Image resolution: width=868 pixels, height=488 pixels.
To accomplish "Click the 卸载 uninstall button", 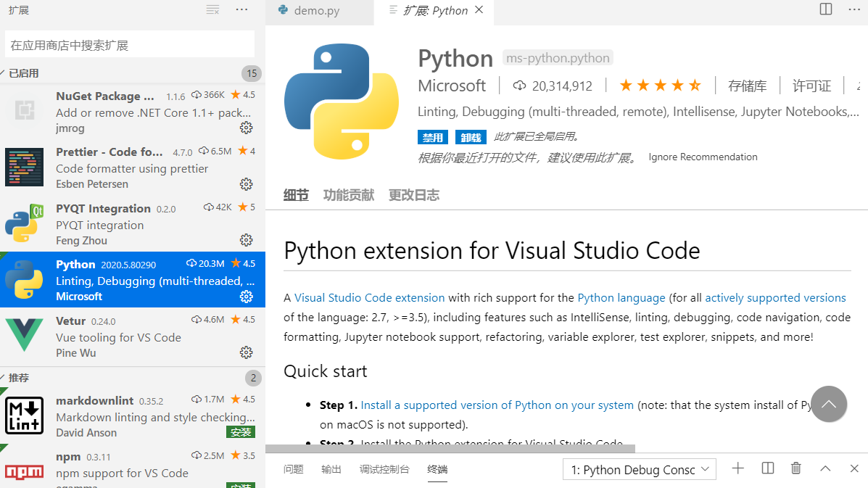I will [471, 137].
